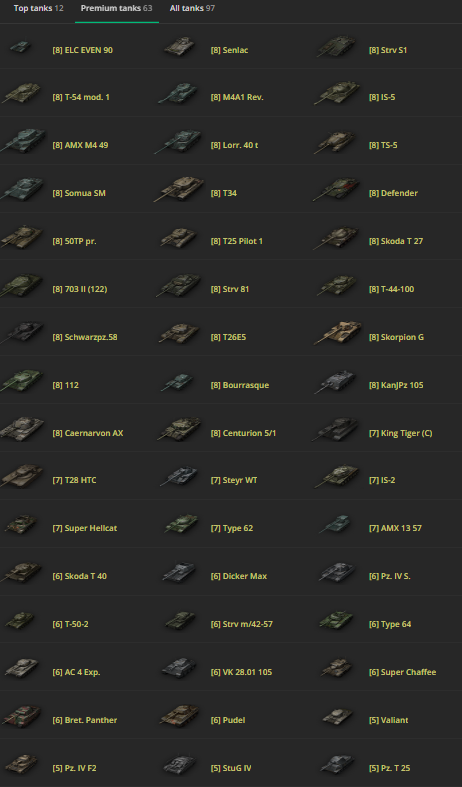The width and height of the screenshot is (462, 787).
Task: Click the [5] Valiant tank name
Action: click(x=388, y=720)
